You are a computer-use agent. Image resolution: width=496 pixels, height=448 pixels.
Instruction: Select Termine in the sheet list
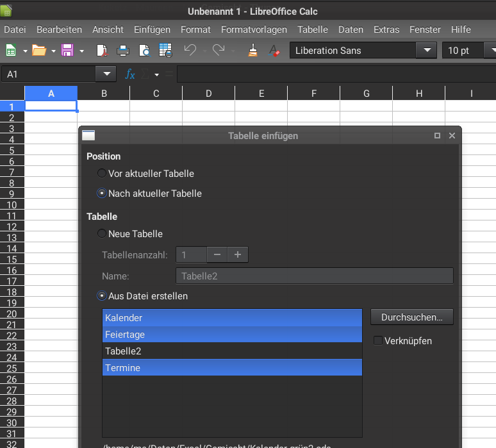(x=232, y=367)
